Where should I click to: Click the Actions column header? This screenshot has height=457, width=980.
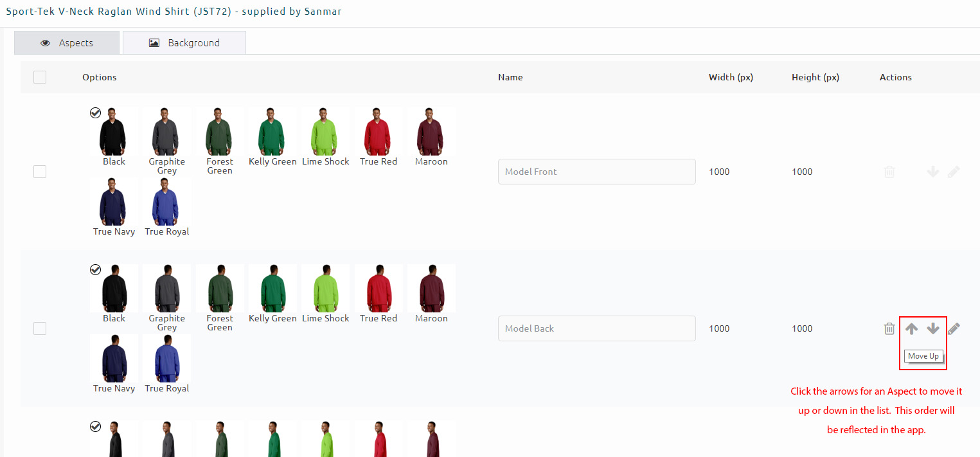click(896, 77)
